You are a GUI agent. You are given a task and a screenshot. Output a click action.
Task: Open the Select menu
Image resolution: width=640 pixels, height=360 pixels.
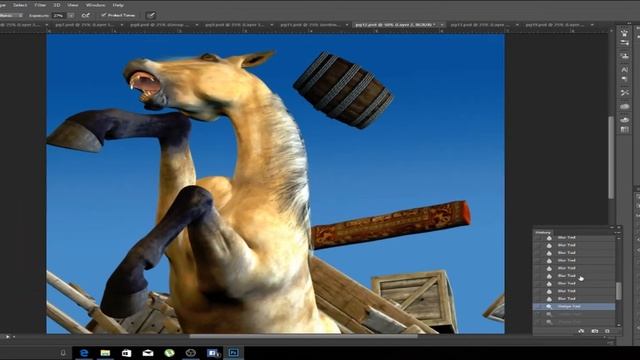click(x=20, y=5)
